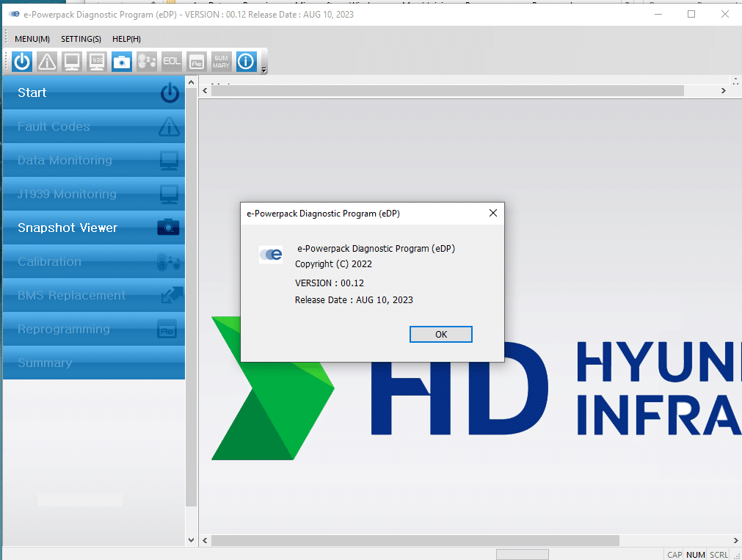Click the Fault Codes warning toolbar icon
This screenshot has height=560, width=742.
[47, 62]
